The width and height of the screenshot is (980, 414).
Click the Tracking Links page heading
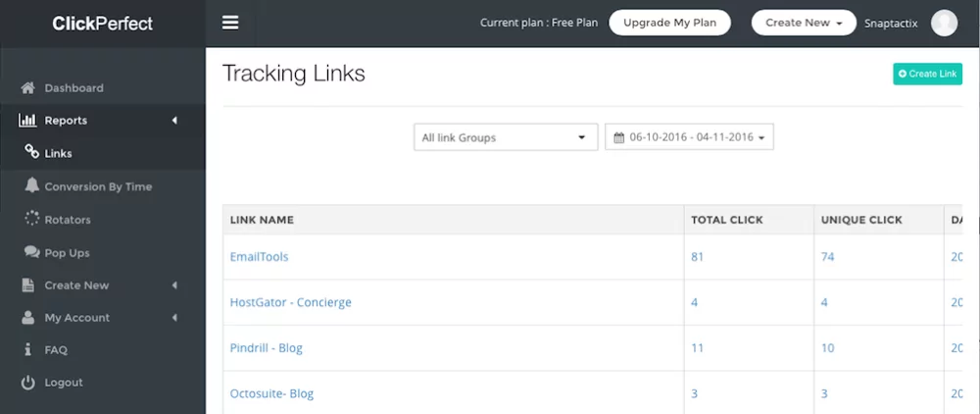[x=294, y=74]
